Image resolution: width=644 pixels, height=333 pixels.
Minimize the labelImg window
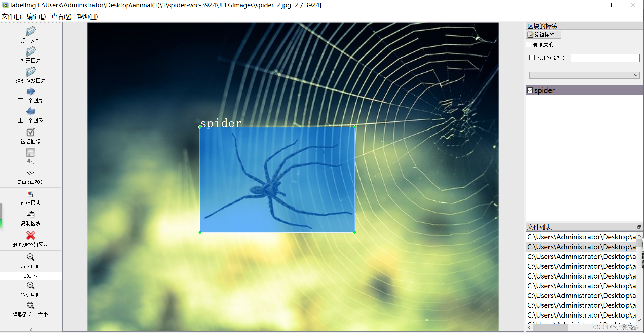point(594,5)
